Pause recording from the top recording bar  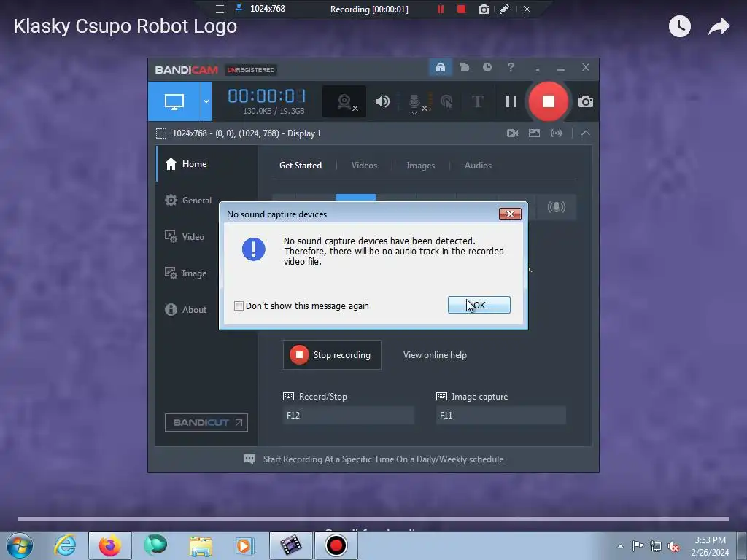click(440, 9)
